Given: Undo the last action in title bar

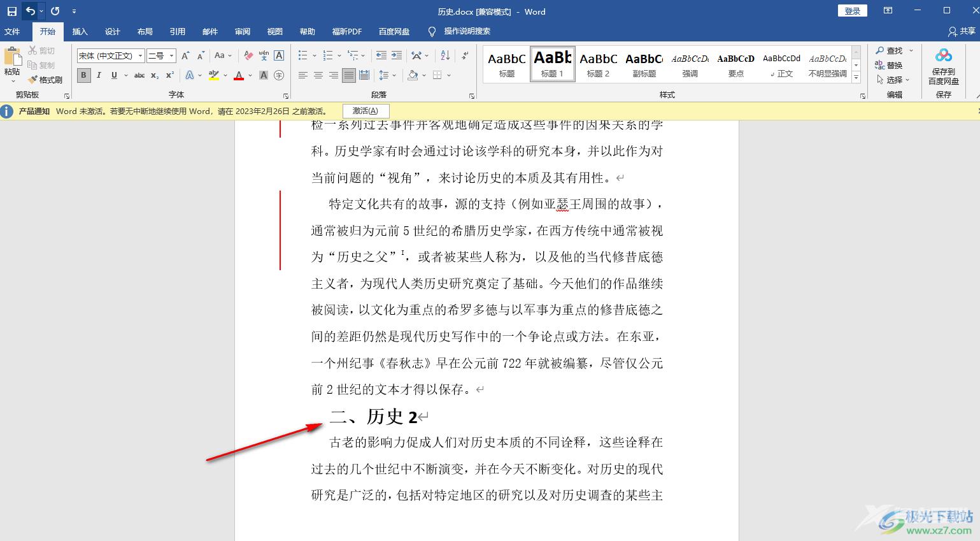Looking at the screenshot, I should [x=30, y=11].
